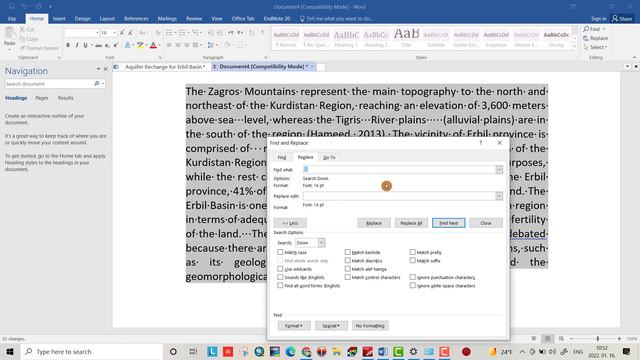Screen dimensions: 640x360
Task: Click the search magnifier in Navigation pane
Action: click(x=97, y=84)
